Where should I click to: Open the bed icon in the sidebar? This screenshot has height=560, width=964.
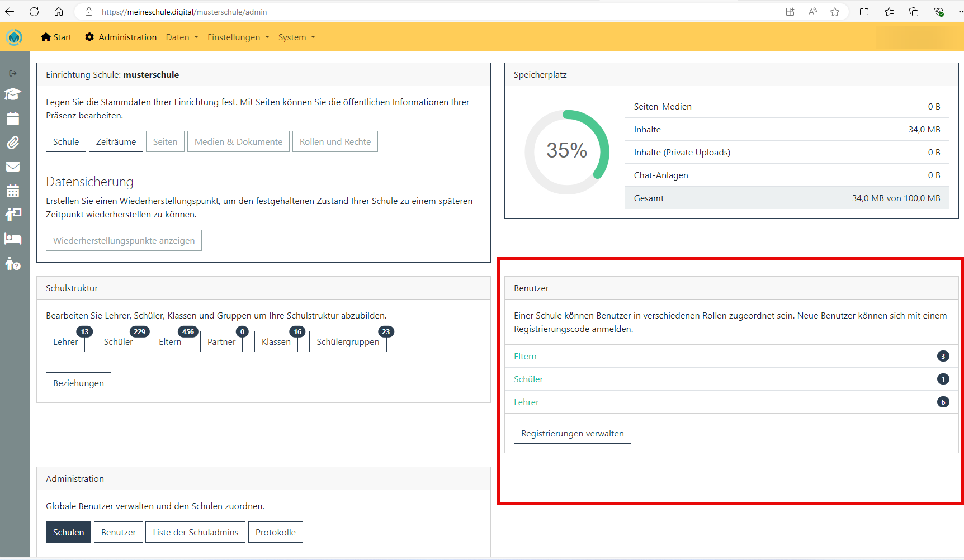[13, 239]
